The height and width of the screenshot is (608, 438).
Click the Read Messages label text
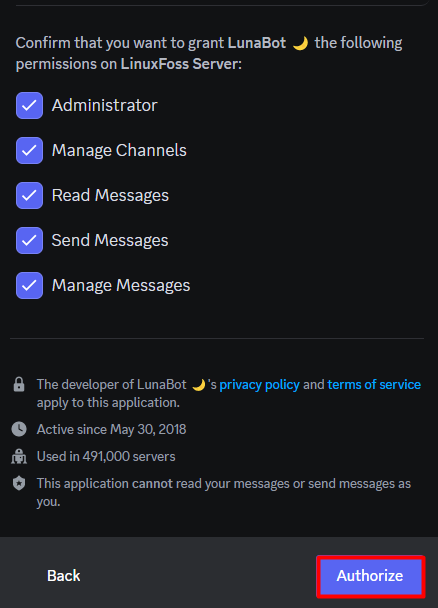pyautogui.click(x=110, y=195)
